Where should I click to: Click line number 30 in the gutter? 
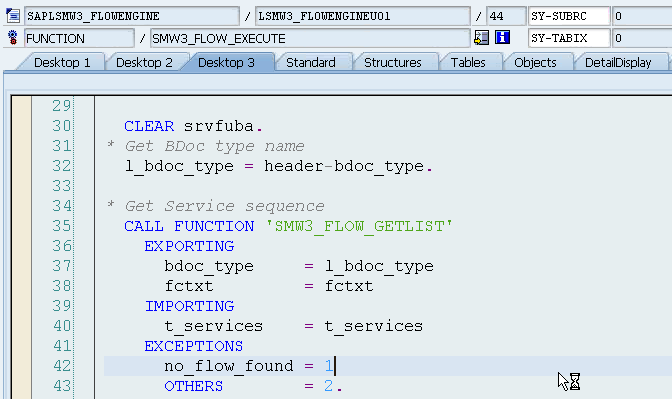(61, 126)
